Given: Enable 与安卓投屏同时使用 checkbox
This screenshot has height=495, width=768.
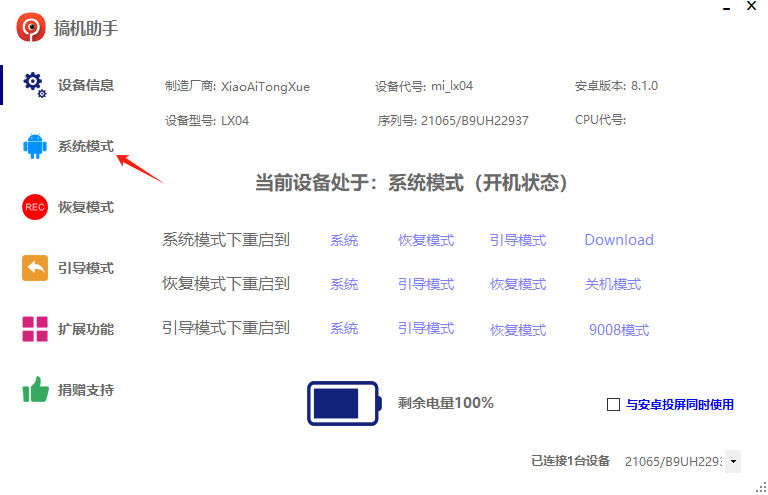Looking at the screenshot, I should (614, 405).
